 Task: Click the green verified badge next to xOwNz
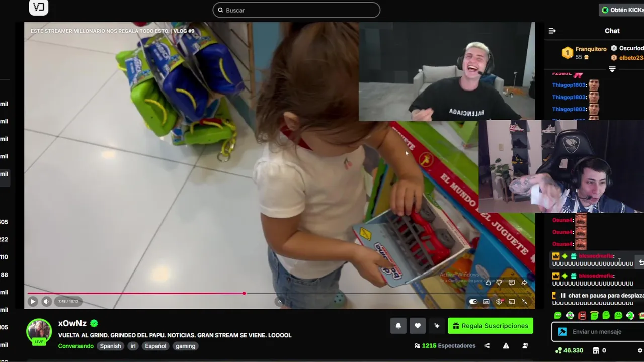coord(94,324)
